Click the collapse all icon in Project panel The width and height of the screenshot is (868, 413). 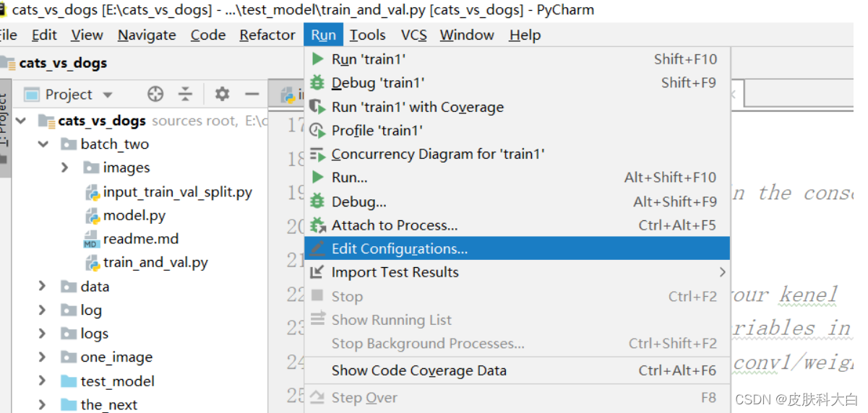click(186, 94)
